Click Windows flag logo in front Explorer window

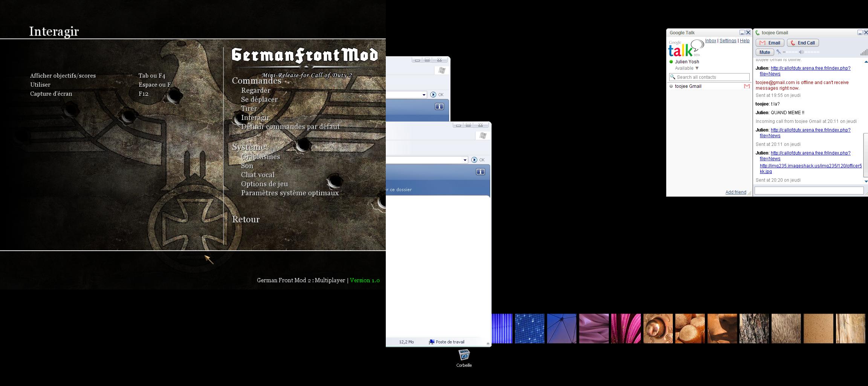pyautogui.click(x=483, y=136)
